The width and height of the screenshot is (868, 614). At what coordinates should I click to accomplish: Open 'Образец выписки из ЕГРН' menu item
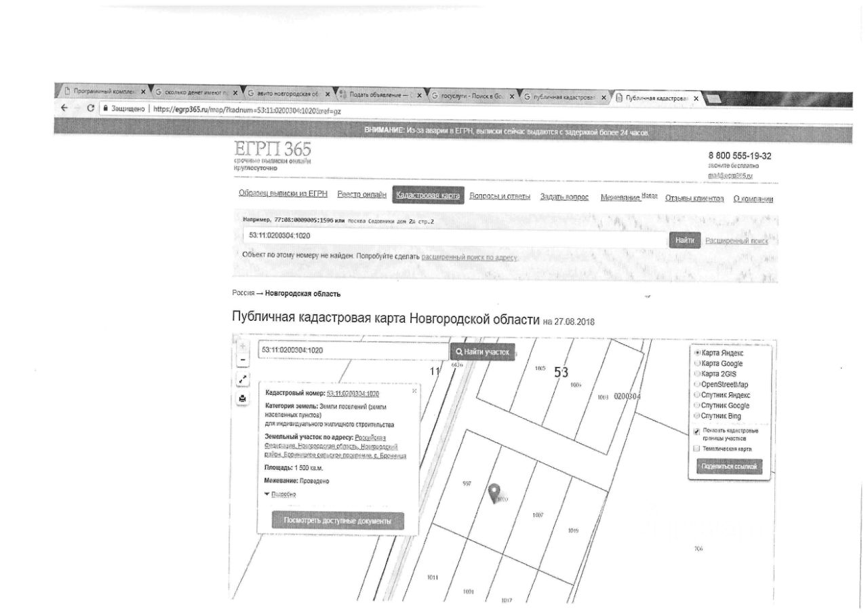283,194
